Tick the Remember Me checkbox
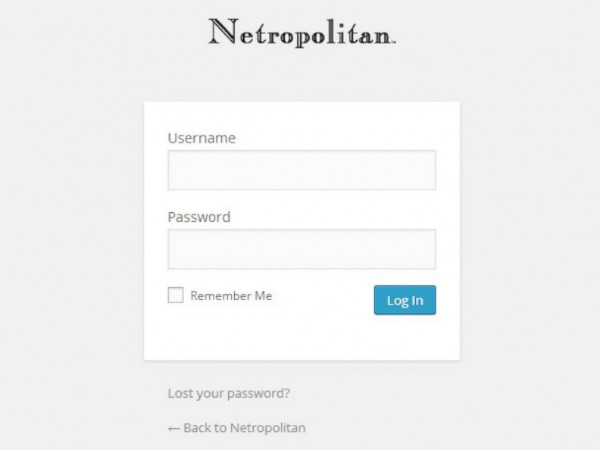 pyautogui.click(x=176, y=295)
